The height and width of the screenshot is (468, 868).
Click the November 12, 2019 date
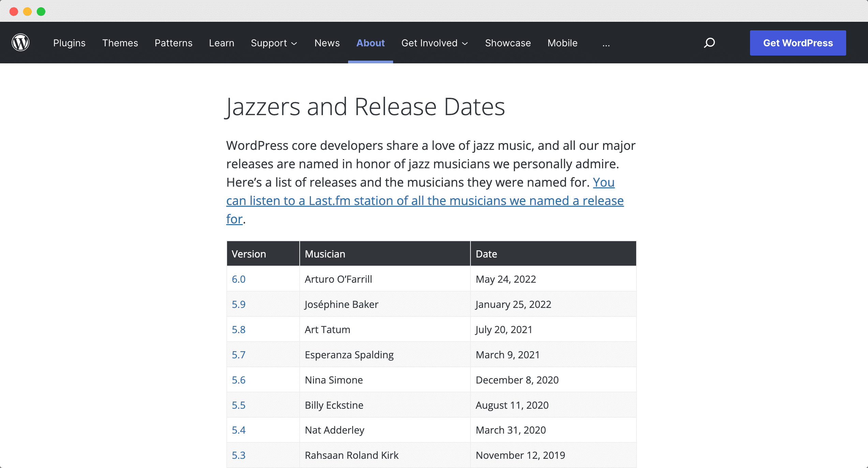point(520,455)
